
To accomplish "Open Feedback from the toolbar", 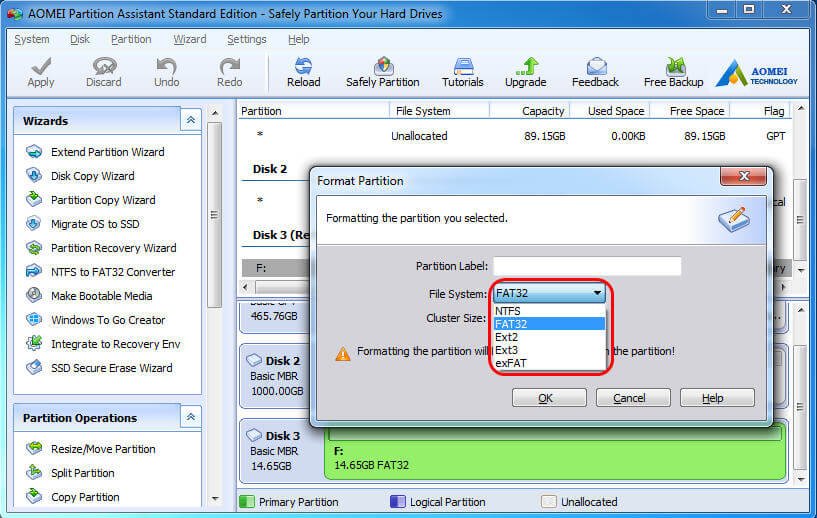I will 596,72.
